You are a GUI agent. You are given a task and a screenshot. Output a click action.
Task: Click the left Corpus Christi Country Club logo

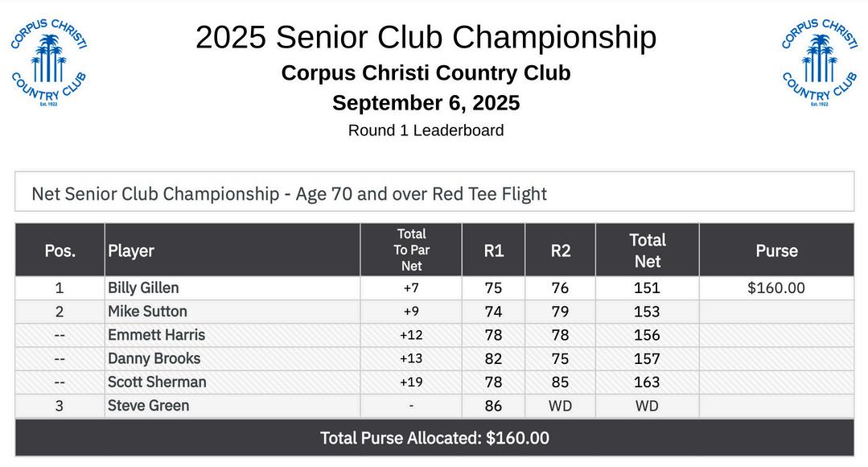[x=48, y=63]
